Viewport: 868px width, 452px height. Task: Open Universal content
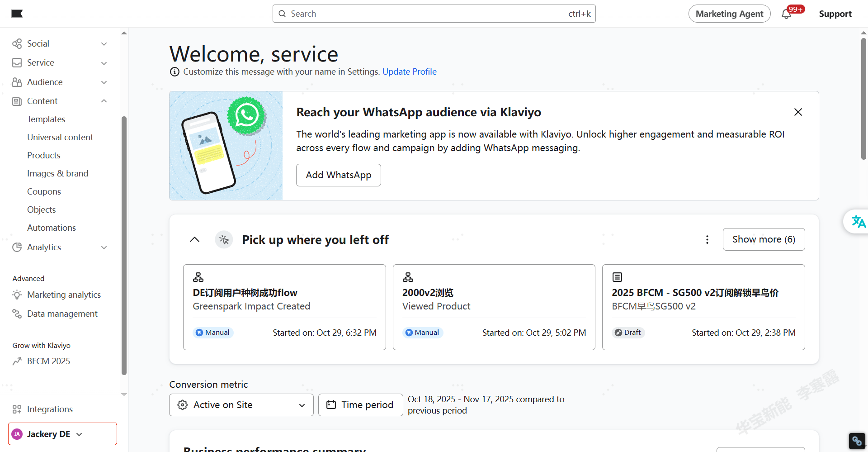pyautogui.click(x=60, y=137)
